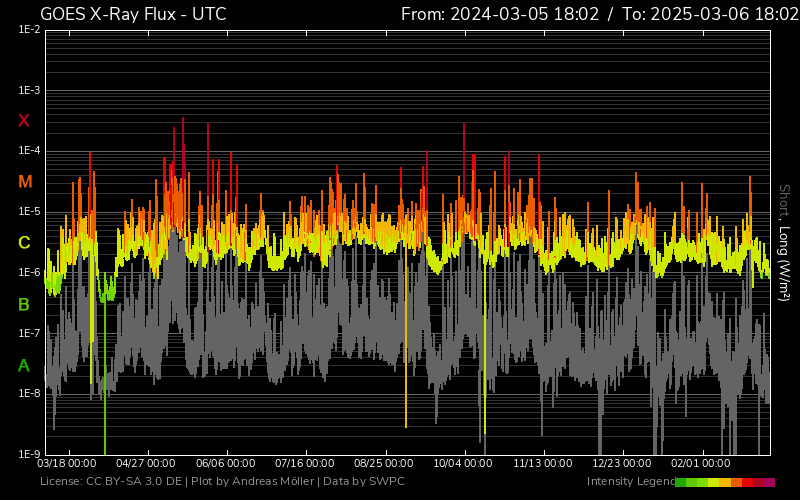
Task: Click the 10/04 00:00 x-axis date
Action: coord(463,464)
